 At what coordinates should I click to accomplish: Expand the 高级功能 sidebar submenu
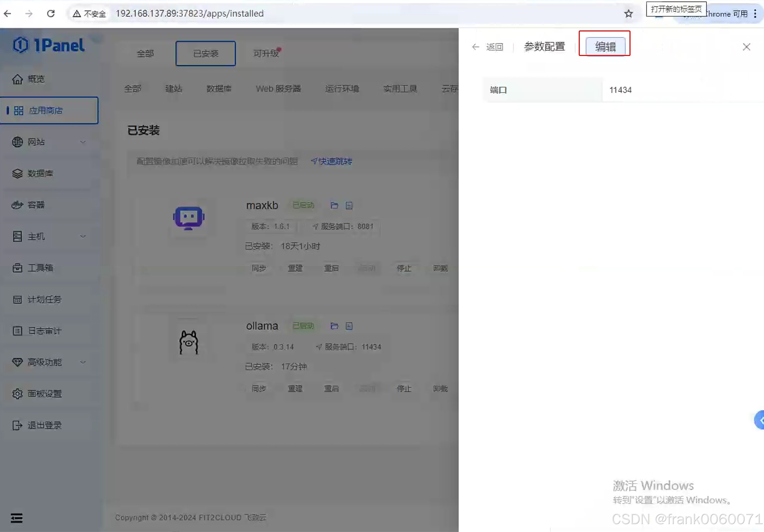coord(82,362)
